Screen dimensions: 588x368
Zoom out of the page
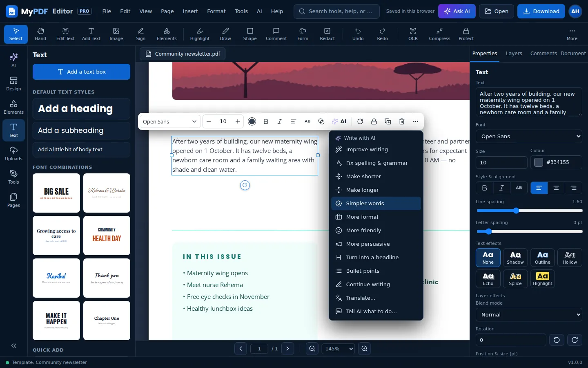coord(312,349)
